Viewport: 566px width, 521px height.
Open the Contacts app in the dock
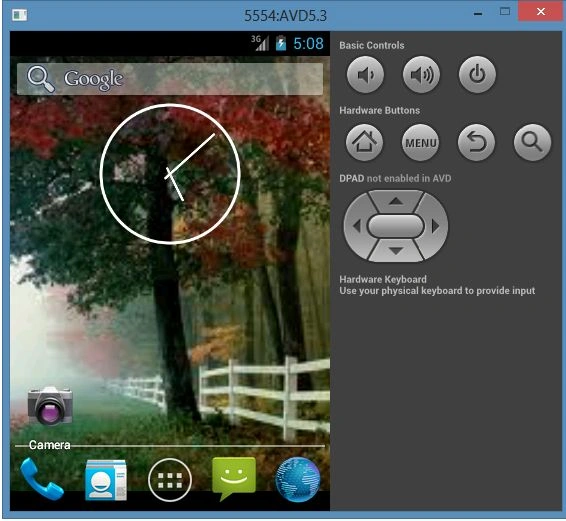click(x=106, y=480)
